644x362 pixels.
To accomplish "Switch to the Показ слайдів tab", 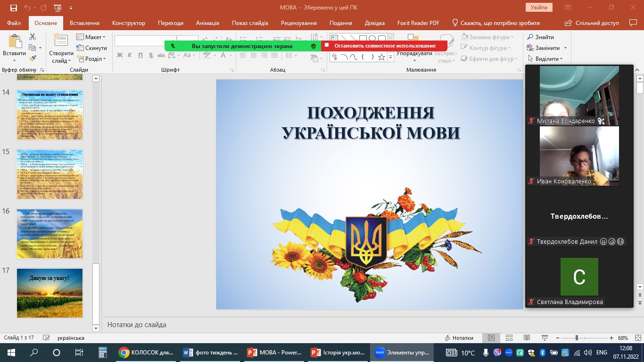I will coord(250,23).
